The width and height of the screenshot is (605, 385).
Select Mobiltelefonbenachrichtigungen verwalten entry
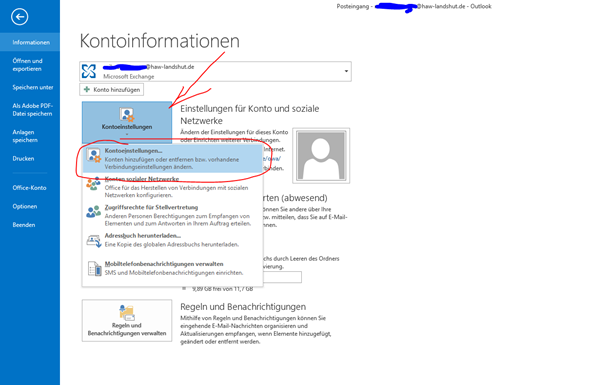(x=172, y=268)
